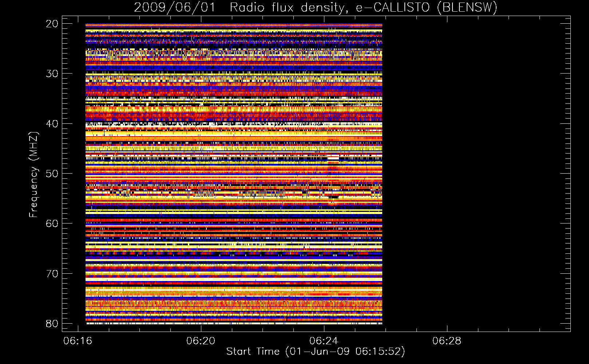Select the 30 frequency tick label
Image resolution: width=589 pixels, height=364 pixels.
point(52,74)
